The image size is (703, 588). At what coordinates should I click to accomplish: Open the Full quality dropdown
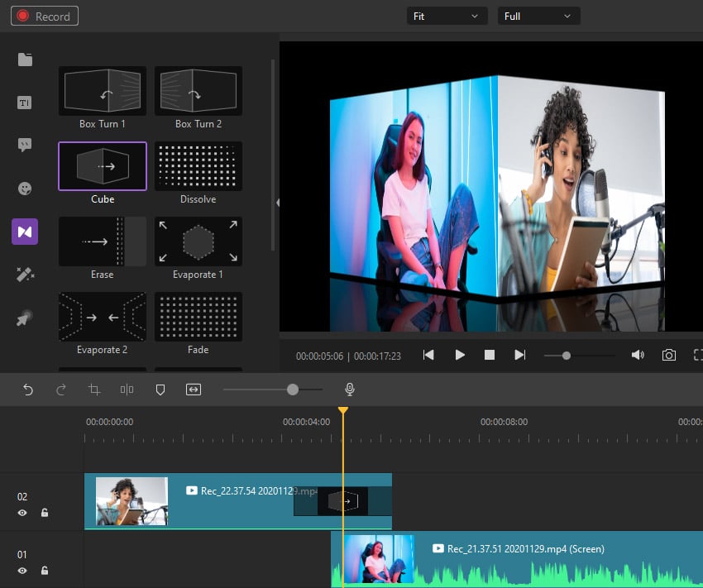pos(538,15)
